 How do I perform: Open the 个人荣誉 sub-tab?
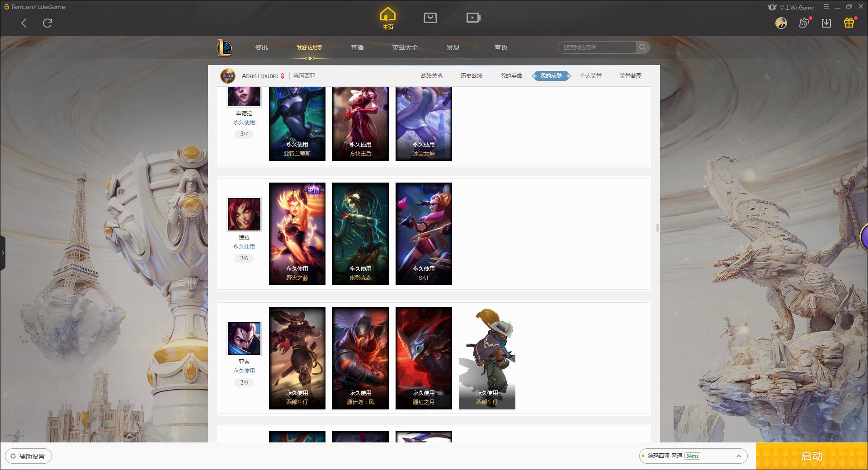click(x=591, y=76)
